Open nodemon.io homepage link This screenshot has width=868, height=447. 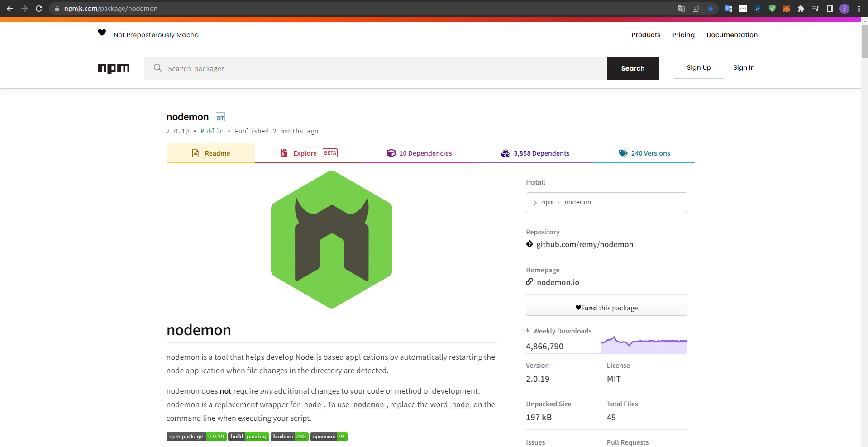(x=558, y=282)
